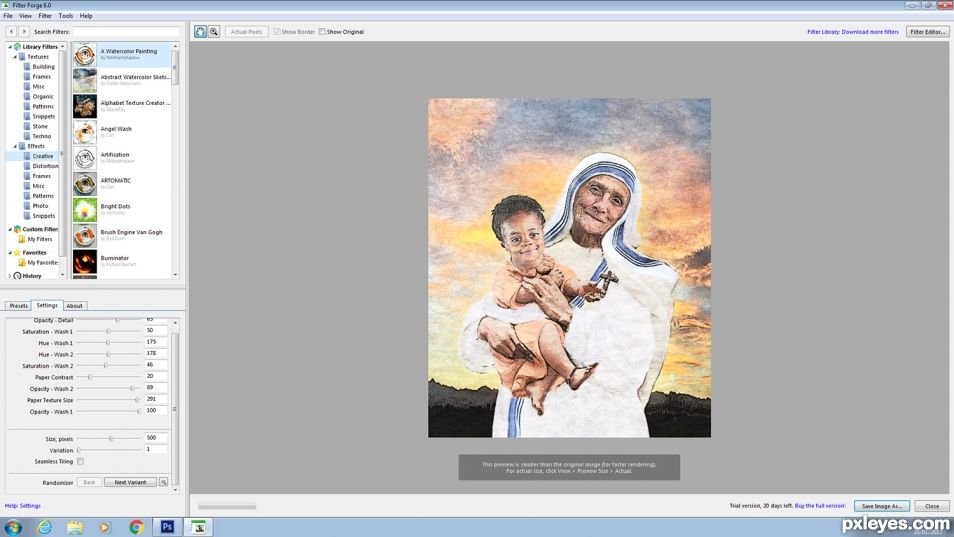Click the Variation value field
This screenshot has height=537, width=954.
click(x=156, y=449)
